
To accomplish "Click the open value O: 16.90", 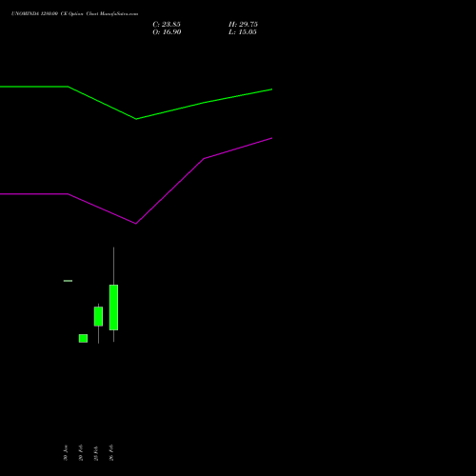I will pyautogui.click(x=167, y=32).
